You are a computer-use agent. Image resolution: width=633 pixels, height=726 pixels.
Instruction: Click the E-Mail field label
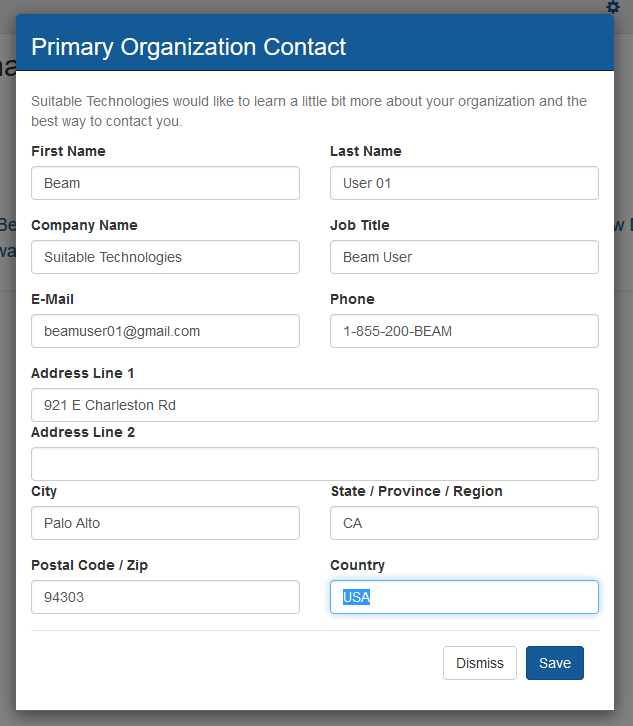[x=52, y=299]
